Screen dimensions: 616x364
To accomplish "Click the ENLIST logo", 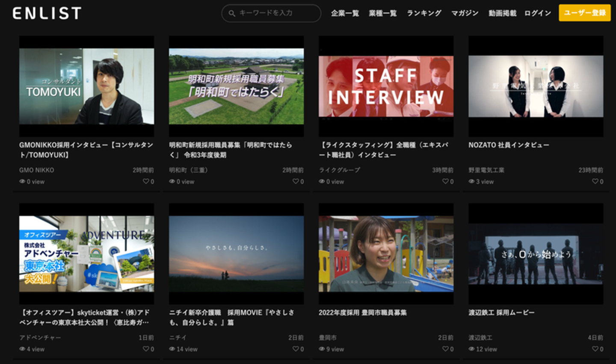I will pos(47,13).
